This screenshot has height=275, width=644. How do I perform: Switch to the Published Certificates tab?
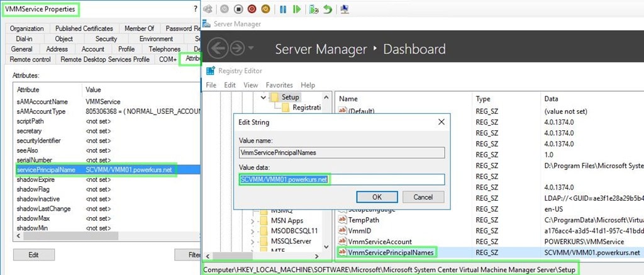click(x=84, y=28)
